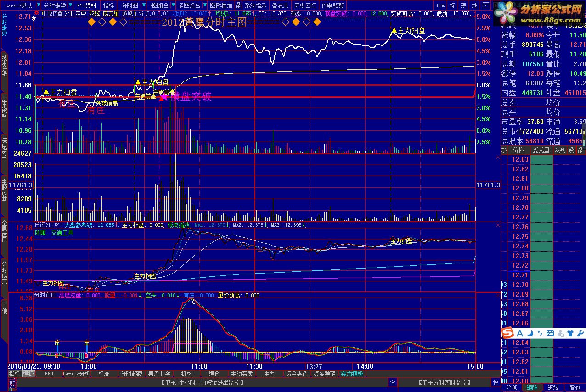This screenshot has height=392, width=586.
Task: Expand the 分时走势 dropdown arrow
Action: click(x=69, y=6)
